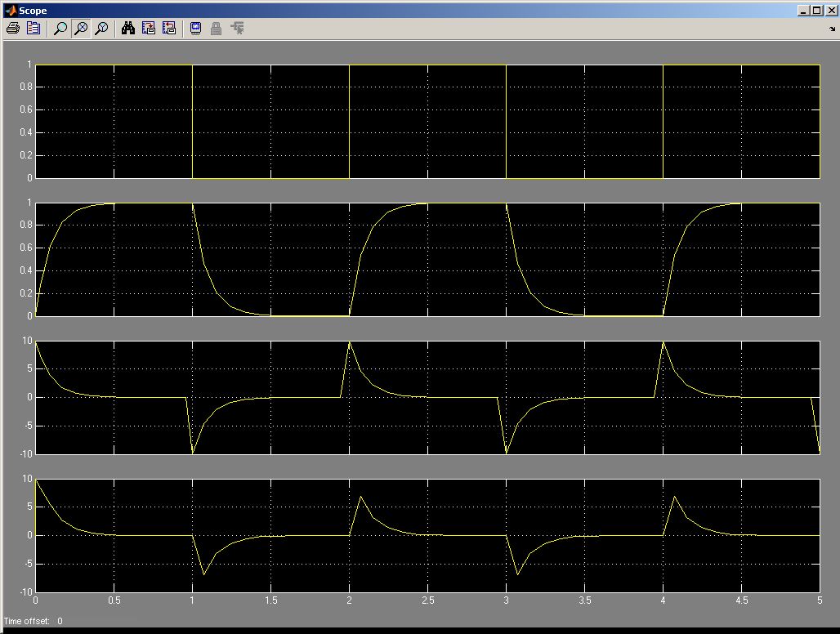Close the Scope window

[x=831, y=11]
